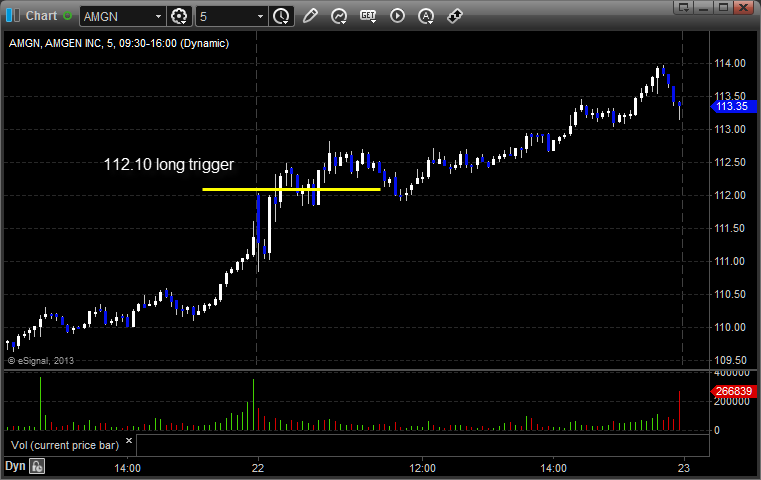Click the 266839 volume marker
Screen dimensions: 761x480
pyautogui.click(x=733, y=391)
